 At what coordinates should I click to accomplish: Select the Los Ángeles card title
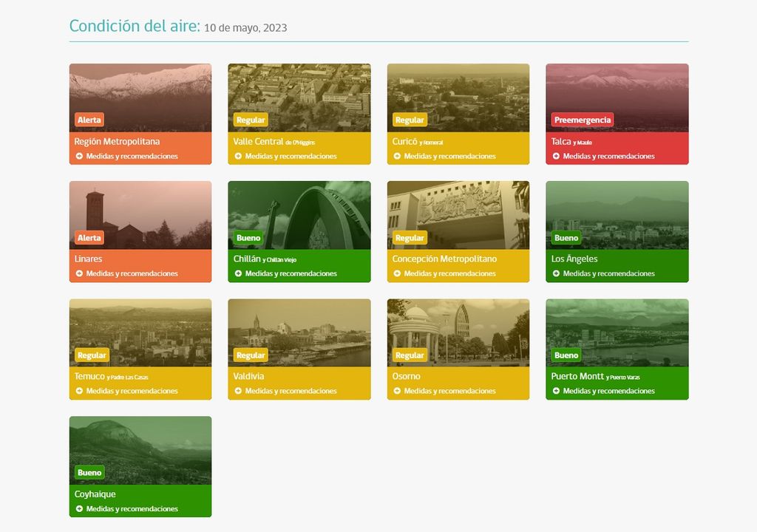click(x=574, y=259)
